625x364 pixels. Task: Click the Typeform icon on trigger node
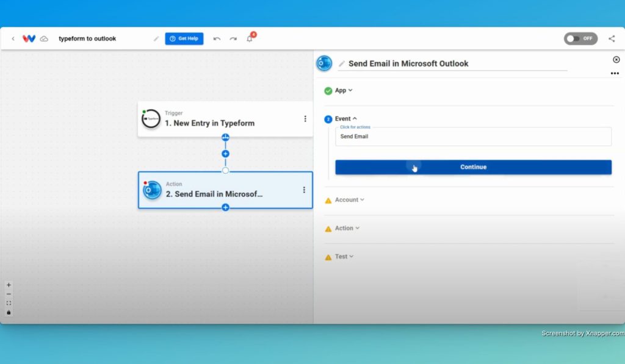[151, 119]
